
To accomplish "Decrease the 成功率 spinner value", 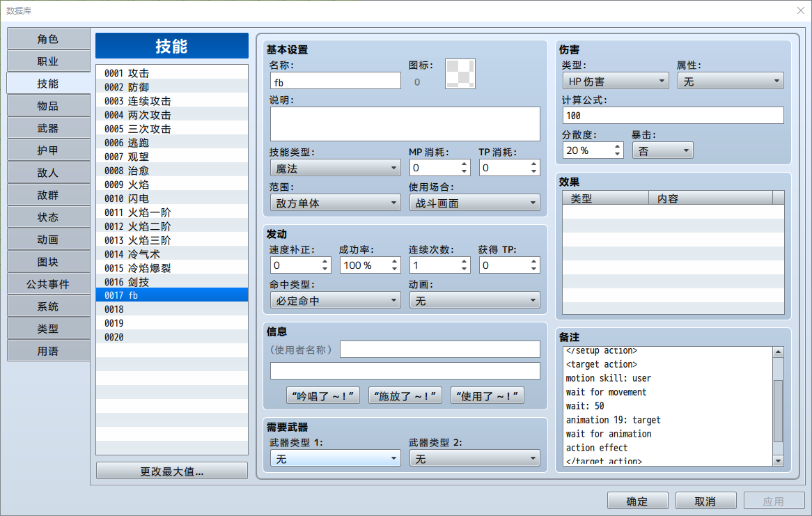I will (x=395, y=269).
